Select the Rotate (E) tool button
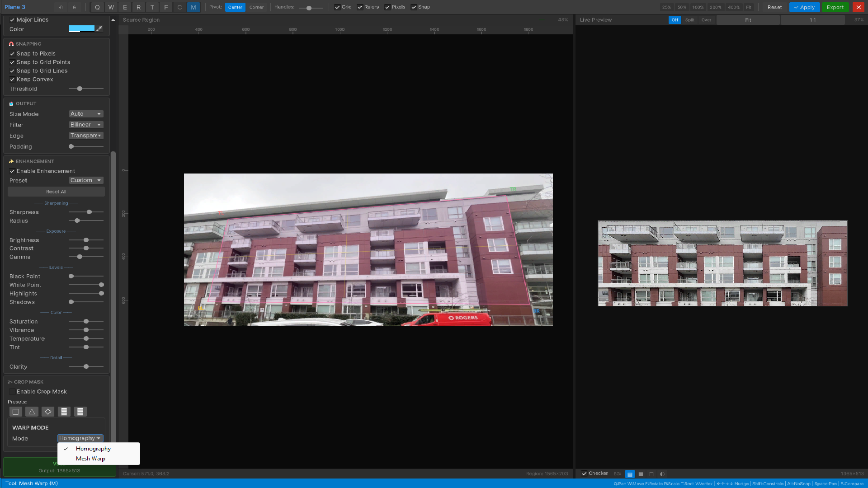 coord(125,7)
